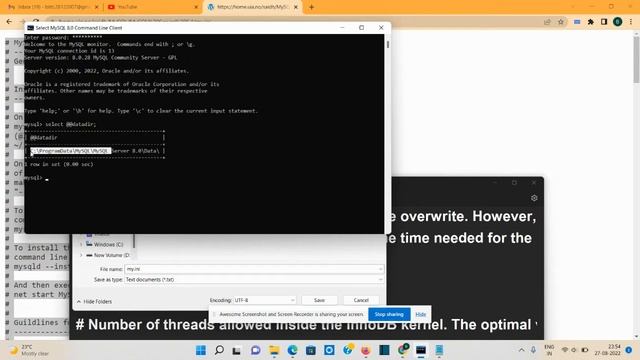Go back in the browser
The width and height of the screenshot is (640, 360).
(x=9, y=22)
